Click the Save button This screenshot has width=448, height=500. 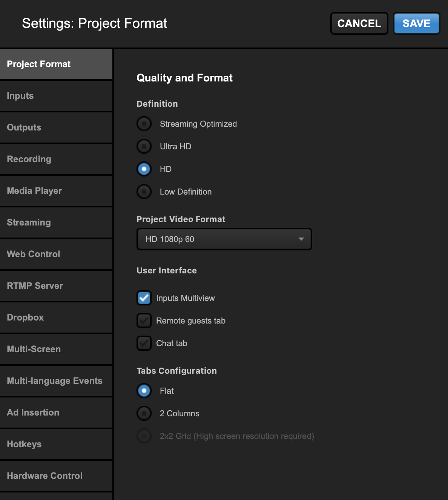coord(417,23)
